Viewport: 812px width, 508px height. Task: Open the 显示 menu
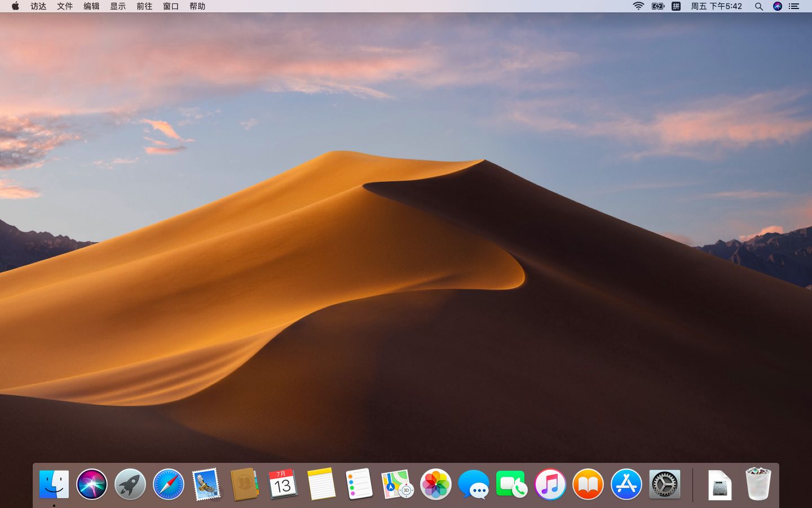118,6
